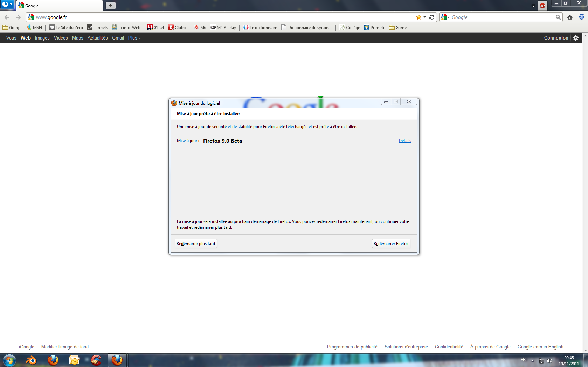Click Programmes de publicité link
588x367 pixels.
tap(352, 347)
